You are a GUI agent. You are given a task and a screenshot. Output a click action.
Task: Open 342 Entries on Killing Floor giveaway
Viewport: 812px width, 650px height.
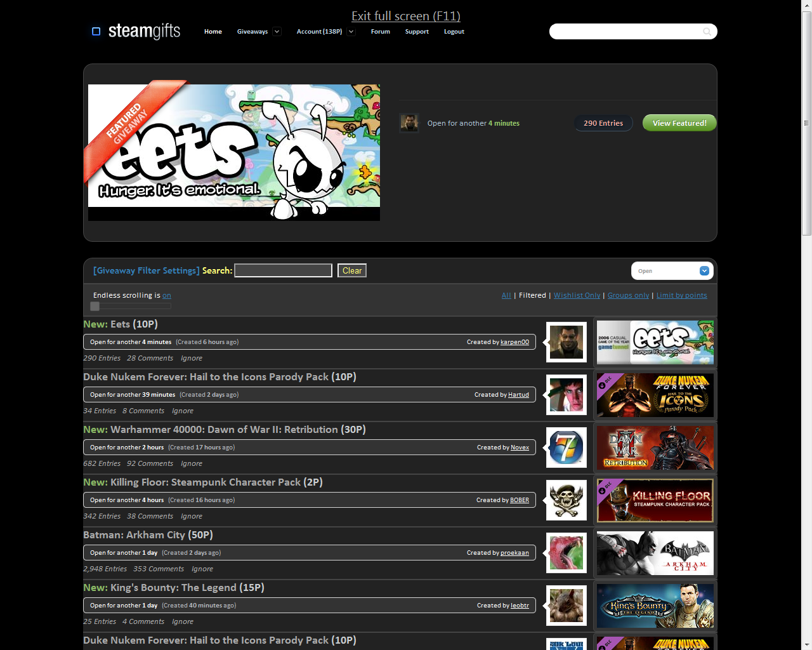pyautogui.click(x=101, y=517)
